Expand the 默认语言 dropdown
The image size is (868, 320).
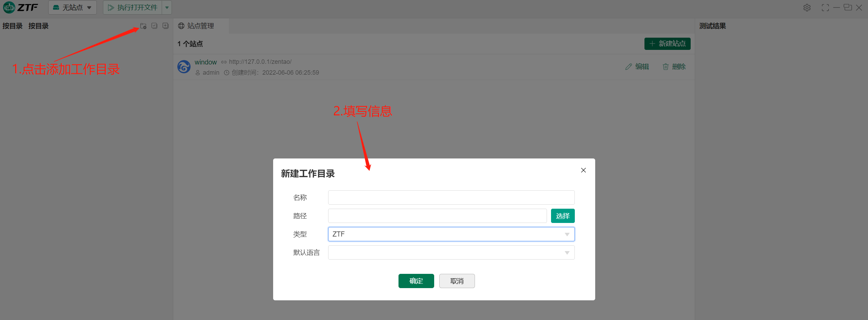click(x=451, y=252)
